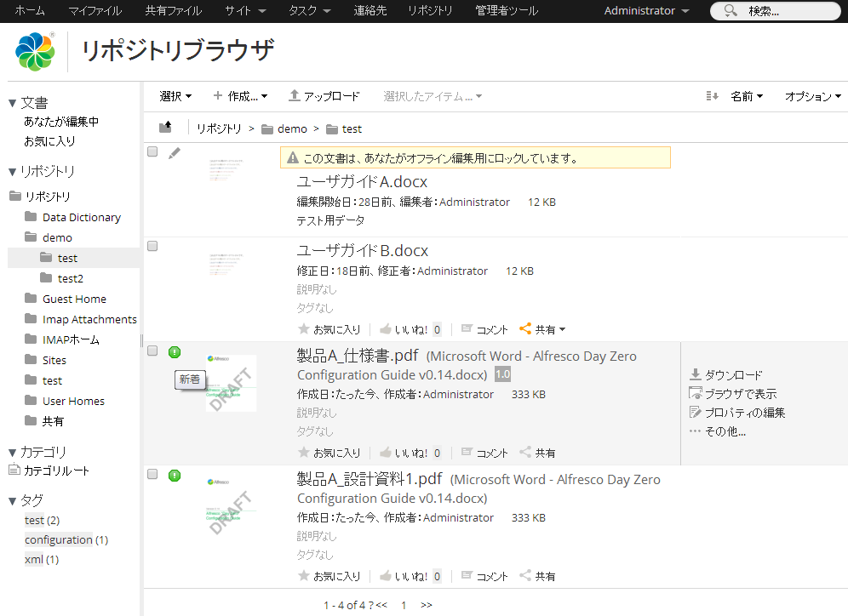Click the xml tag link

pos(33,559)
